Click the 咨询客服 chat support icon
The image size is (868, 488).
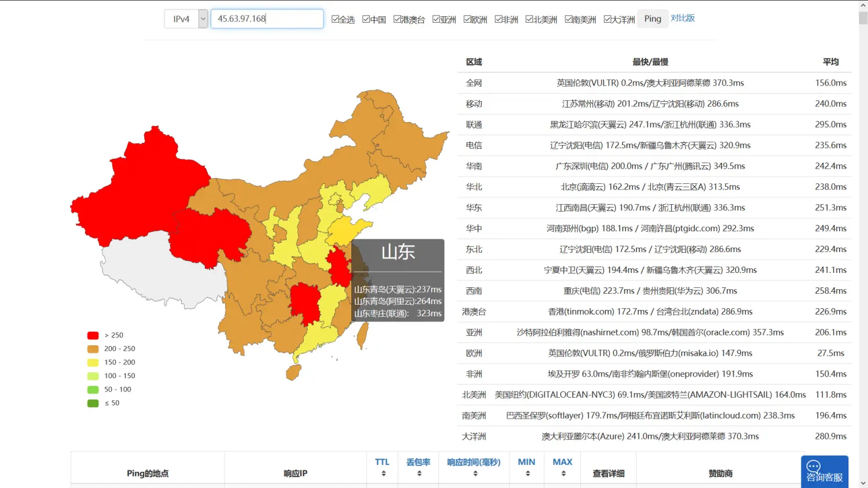[824, 471]
